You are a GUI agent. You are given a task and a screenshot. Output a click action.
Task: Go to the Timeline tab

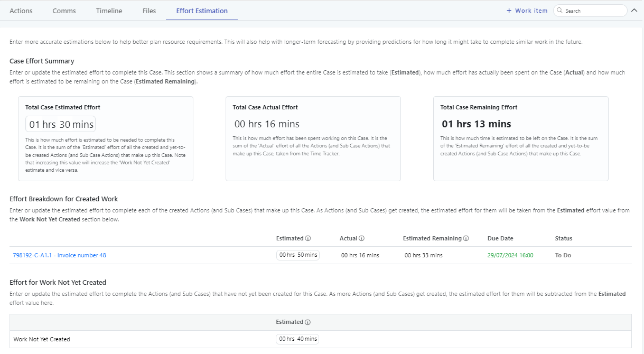109,11
